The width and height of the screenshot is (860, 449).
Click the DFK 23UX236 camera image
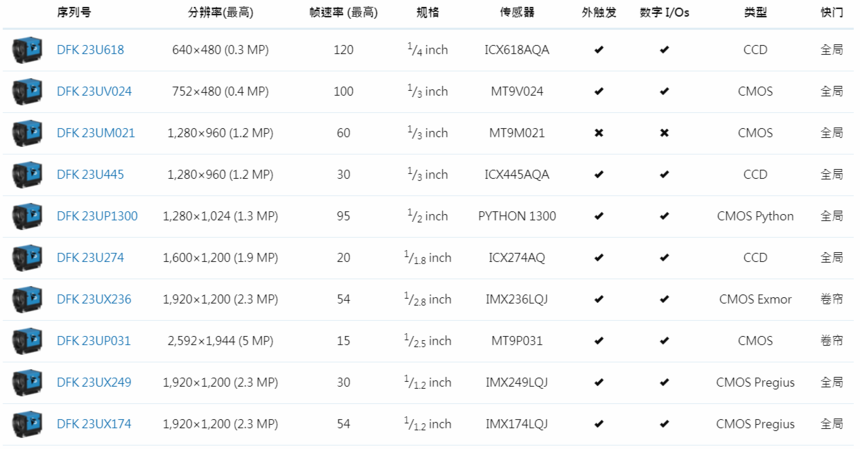tap(27, 299)
